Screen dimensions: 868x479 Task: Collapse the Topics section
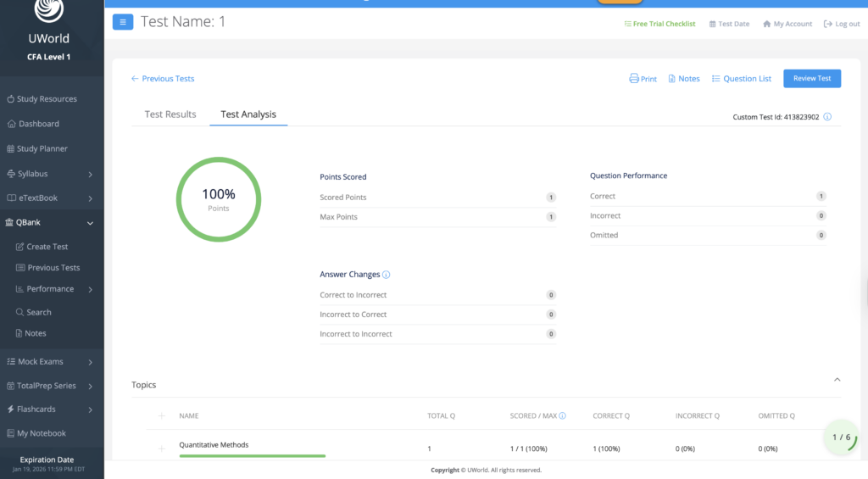tap(837, 380)
